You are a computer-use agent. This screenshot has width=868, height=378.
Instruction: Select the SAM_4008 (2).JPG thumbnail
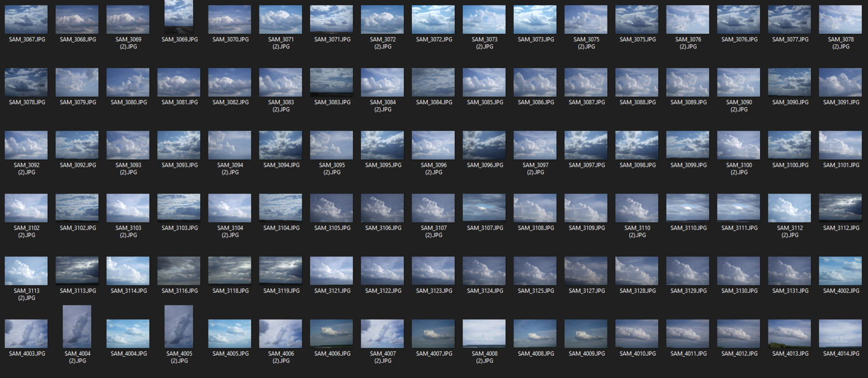[484, 334]
